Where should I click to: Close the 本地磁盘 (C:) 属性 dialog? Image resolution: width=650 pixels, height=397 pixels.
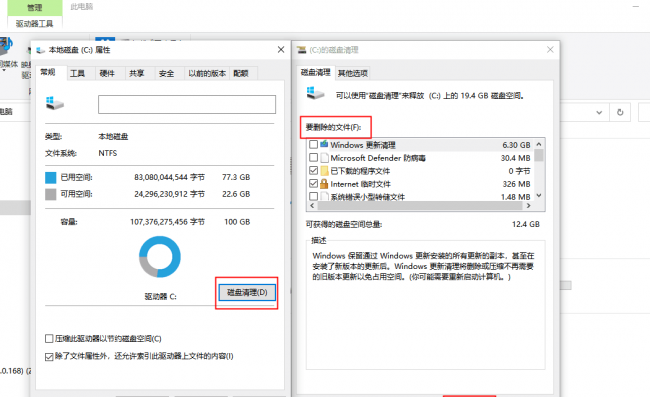pyautogui.click(x=281, y=50)
